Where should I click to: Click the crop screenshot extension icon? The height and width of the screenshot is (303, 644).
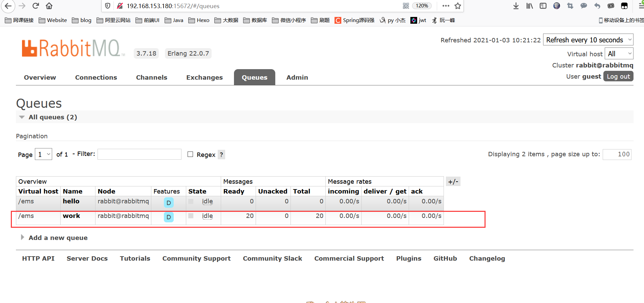pos(570,6)
